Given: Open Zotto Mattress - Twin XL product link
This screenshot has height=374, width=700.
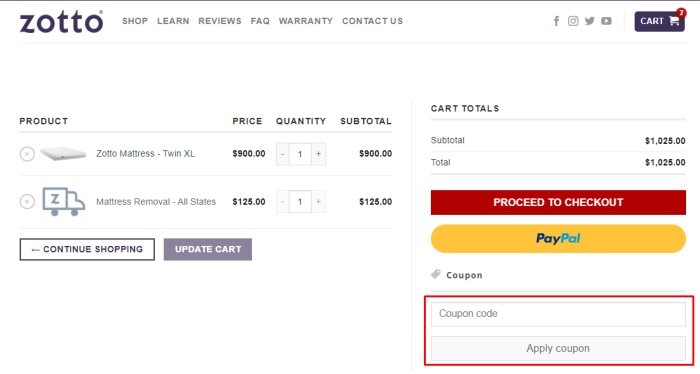Looking at the screenshot, I should [x=146, y=154].
